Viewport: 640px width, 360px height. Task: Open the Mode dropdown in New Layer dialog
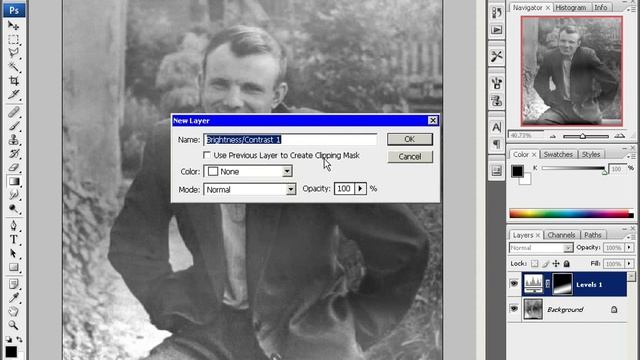291,189
